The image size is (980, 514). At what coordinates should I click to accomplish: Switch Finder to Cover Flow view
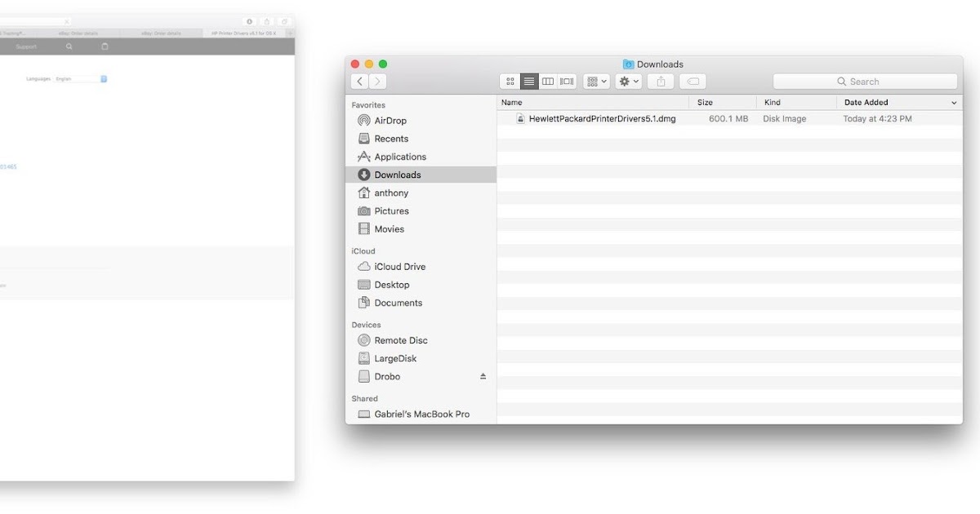tap(567, 82)
